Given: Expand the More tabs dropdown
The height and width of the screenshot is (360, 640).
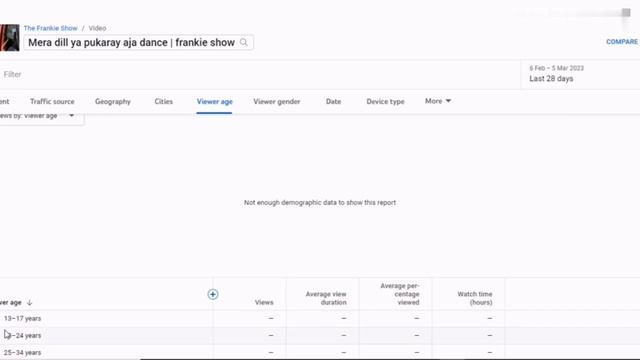Looking at the screenshot, I should coord(438,101).
